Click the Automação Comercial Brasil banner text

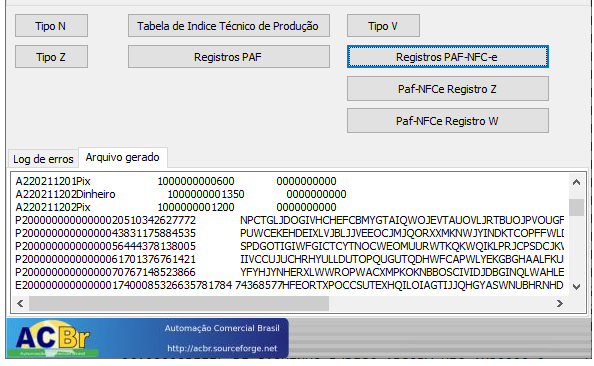[x=222, y=328]
